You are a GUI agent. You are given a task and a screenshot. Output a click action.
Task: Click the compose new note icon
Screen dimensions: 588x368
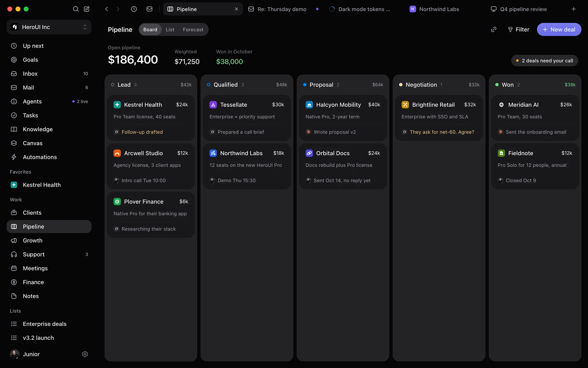point(87,9)
